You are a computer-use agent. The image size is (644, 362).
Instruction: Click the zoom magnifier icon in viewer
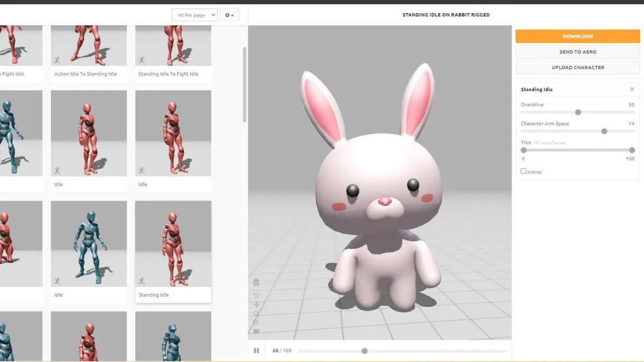[x=256, y=313]
